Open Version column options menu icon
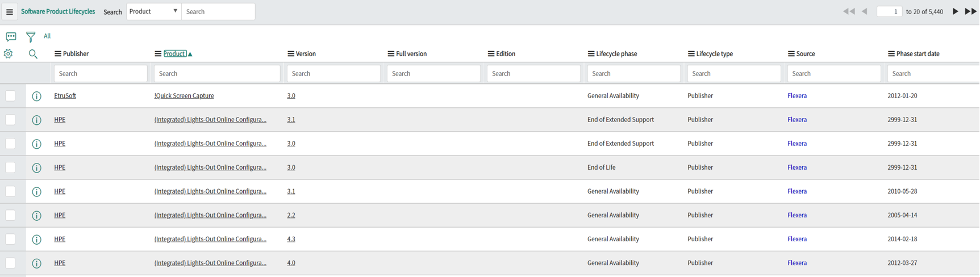This screenshot has height=277, width=980. pos(290,54)
